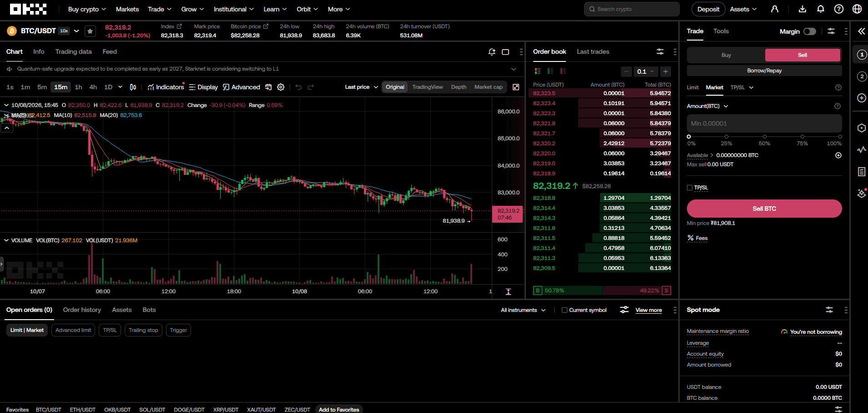
Task: Expand the news ticker announcement
Action: pos(514,69)
